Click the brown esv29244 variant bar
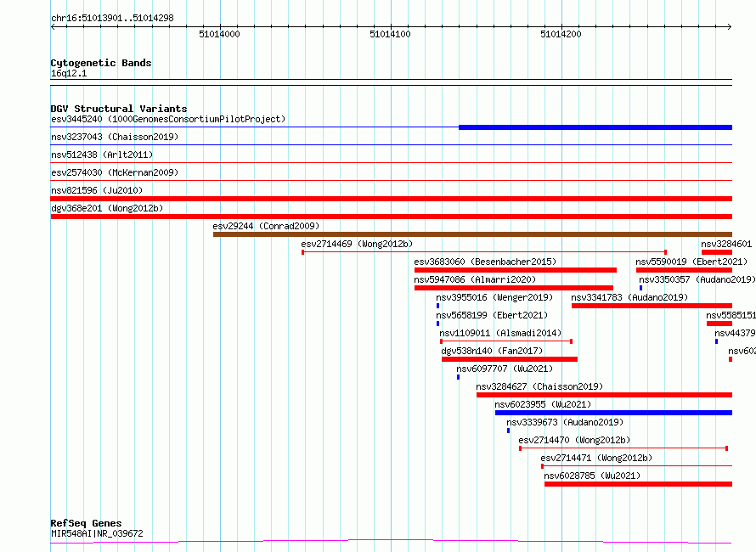Viewport: 756px width, 552px height. [472, 234]
